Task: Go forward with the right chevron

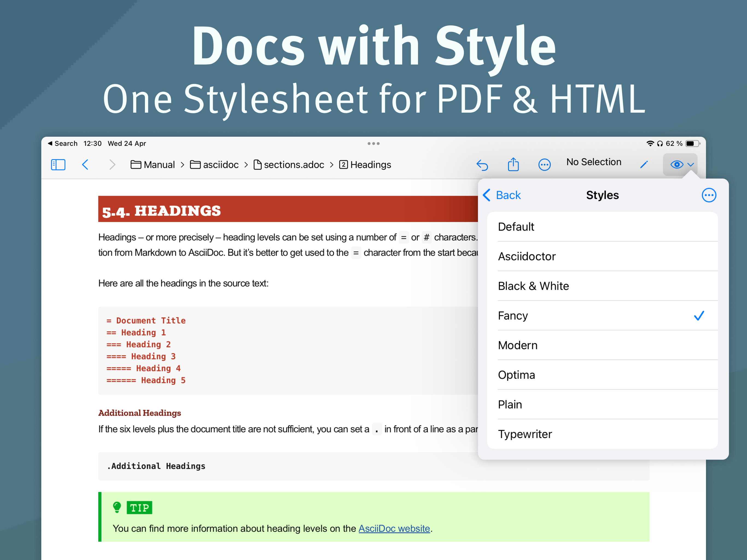Action: (112, 165)
